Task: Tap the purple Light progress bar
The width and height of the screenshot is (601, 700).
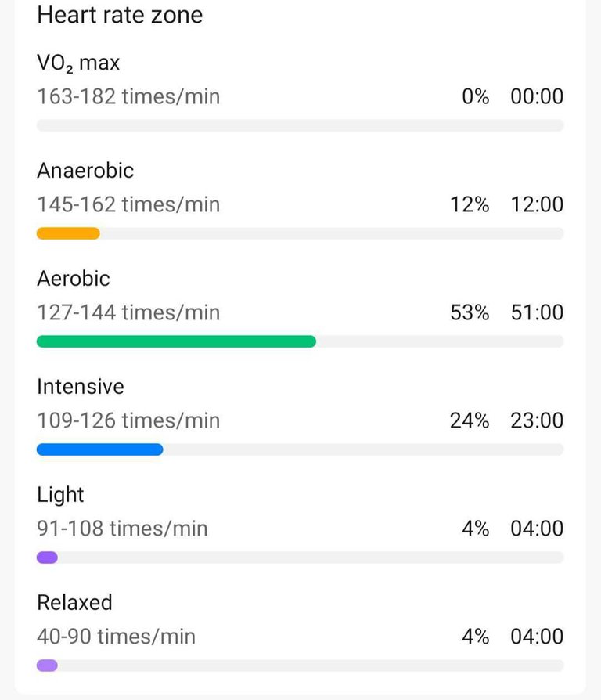Action: coord(47,557)
